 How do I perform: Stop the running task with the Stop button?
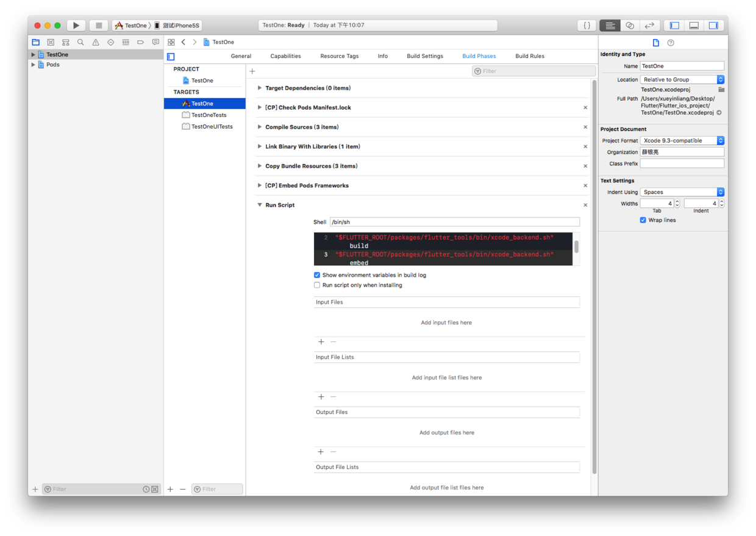[x=98, y=26]
